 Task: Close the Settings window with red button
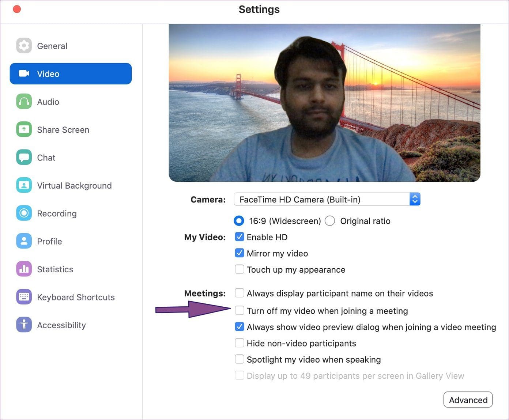[x=17, y=9]
